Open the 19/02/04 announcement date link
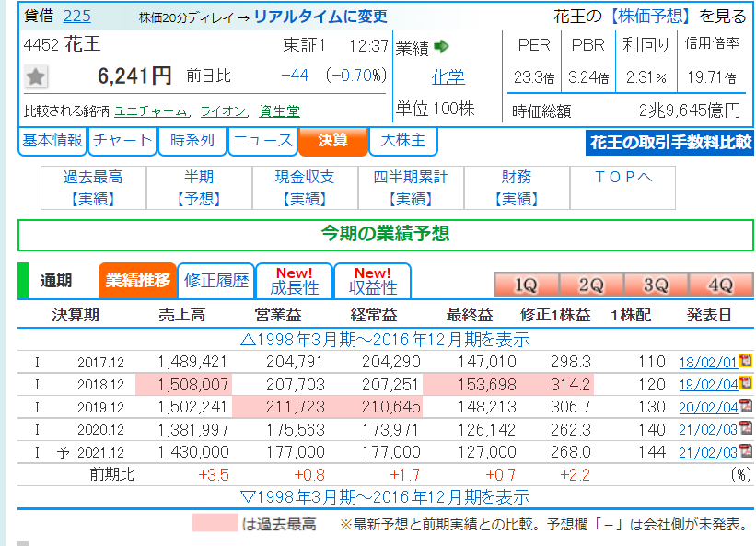756x546 pixels. pyautogui.click(x=708, y=385)
